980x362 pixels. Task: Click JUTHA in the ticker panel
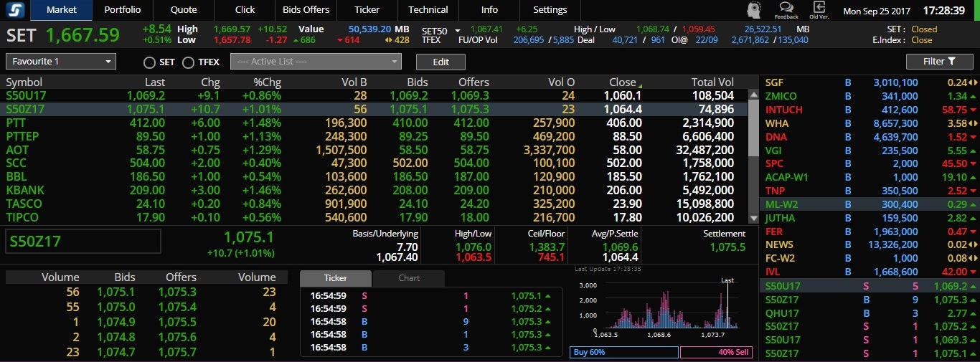point(780,219)
